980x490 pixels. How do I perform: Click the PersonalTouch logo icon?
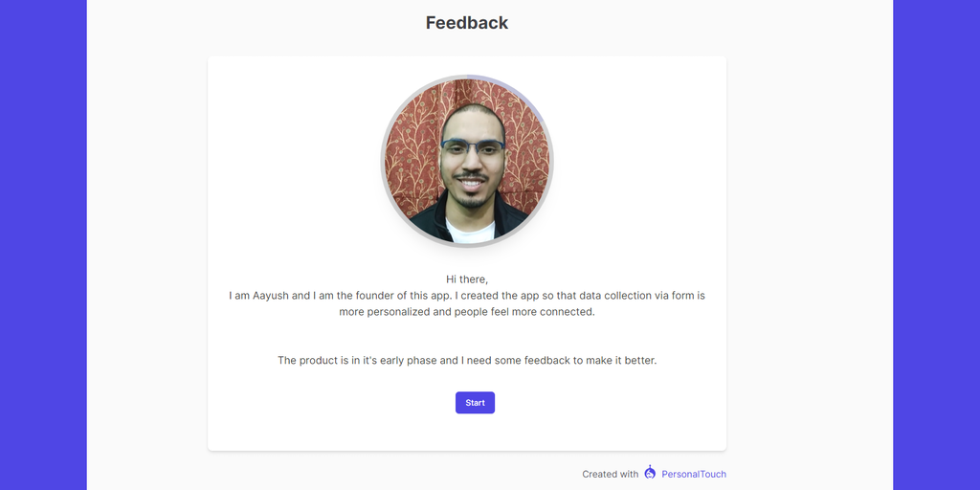(x=650, y=472)
